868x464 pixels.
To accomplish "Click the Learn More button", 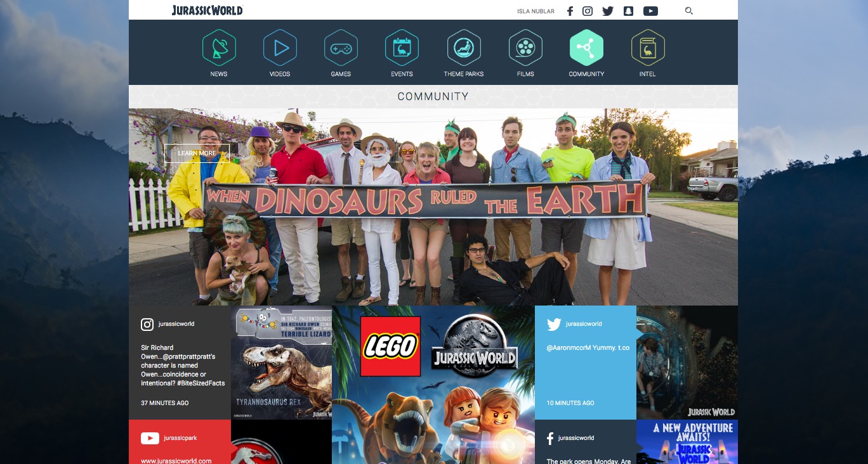I will [x=197, y=153].
